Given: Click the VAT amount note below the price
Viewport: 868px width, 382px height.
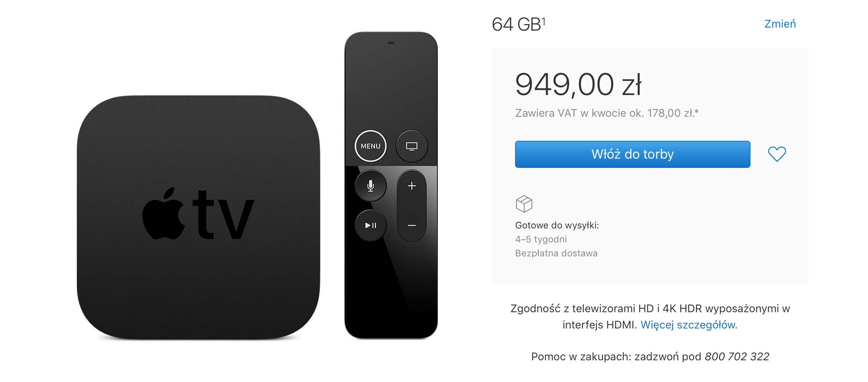Looking at the screenshot, I should click(607, 113).
